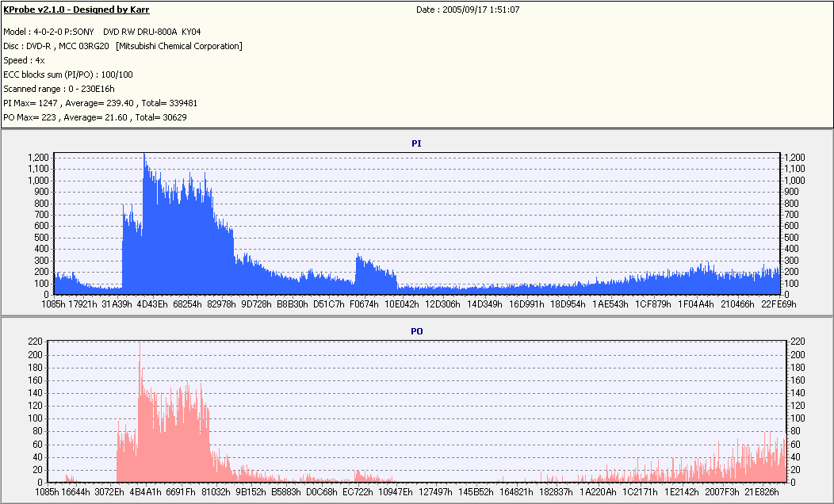Click the '68254h' label under PI chart

coord(188,304)
